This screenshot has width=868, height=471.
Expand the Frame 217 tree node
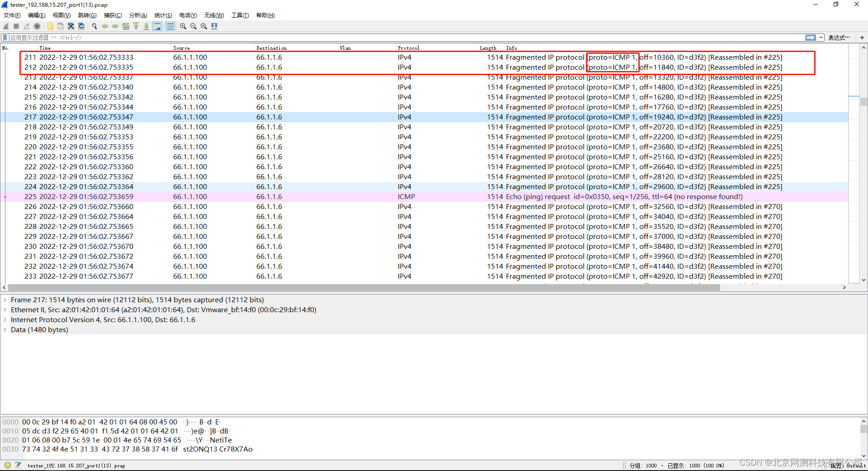coord(5,300)
